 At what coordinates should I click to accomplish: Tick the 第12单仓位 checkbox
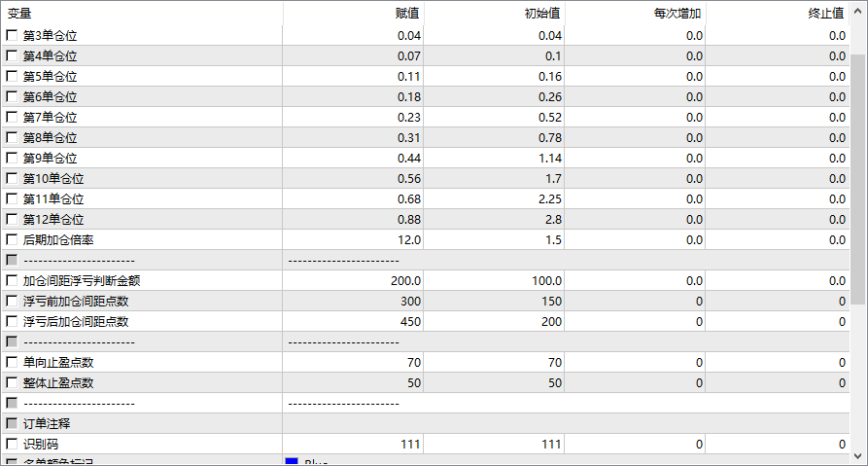coord(12,220)
